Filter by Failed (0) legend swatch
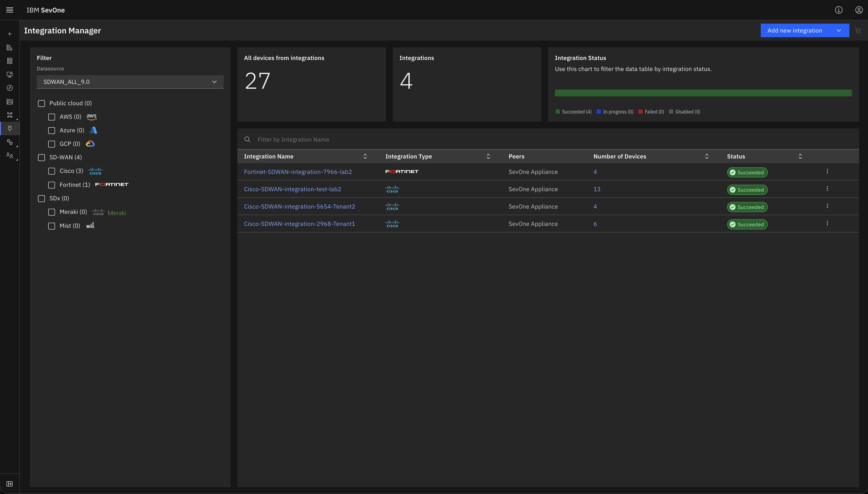 tap(640, 112)
